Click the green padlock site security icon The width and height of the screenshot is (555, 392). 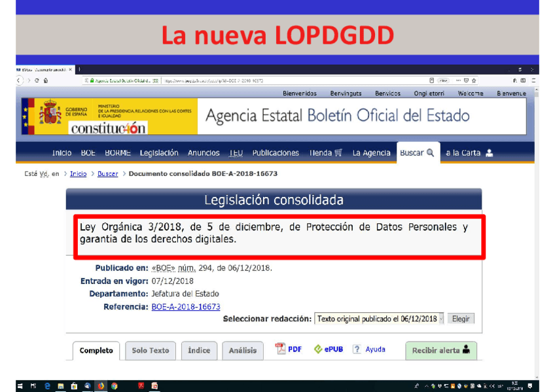(x=92, y=80)
